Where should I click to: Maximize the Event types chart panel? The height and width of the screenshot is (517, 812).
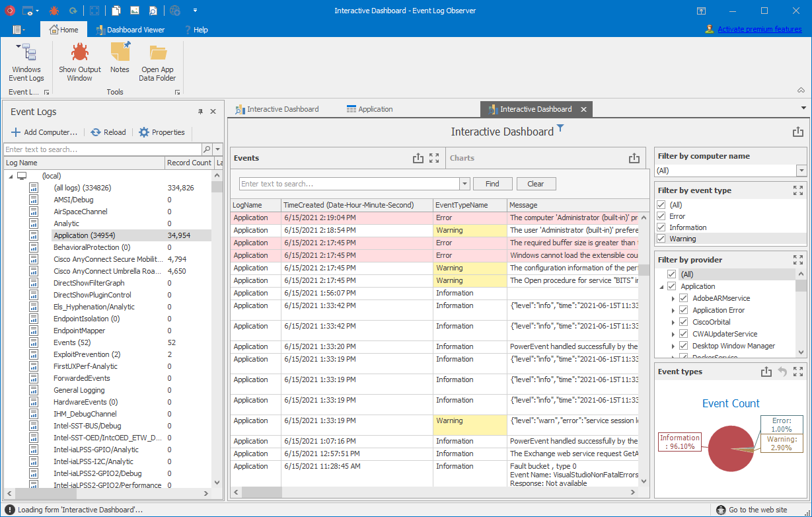tap(798, 372)
